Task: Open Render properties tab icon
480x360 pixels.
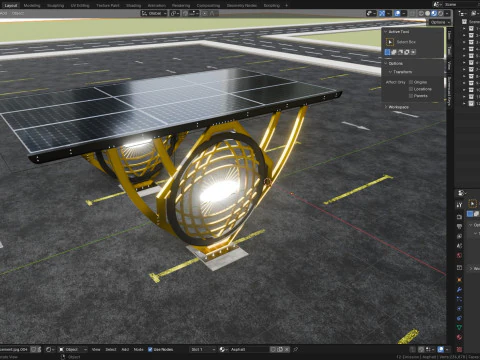Action: tap(459, 217)
